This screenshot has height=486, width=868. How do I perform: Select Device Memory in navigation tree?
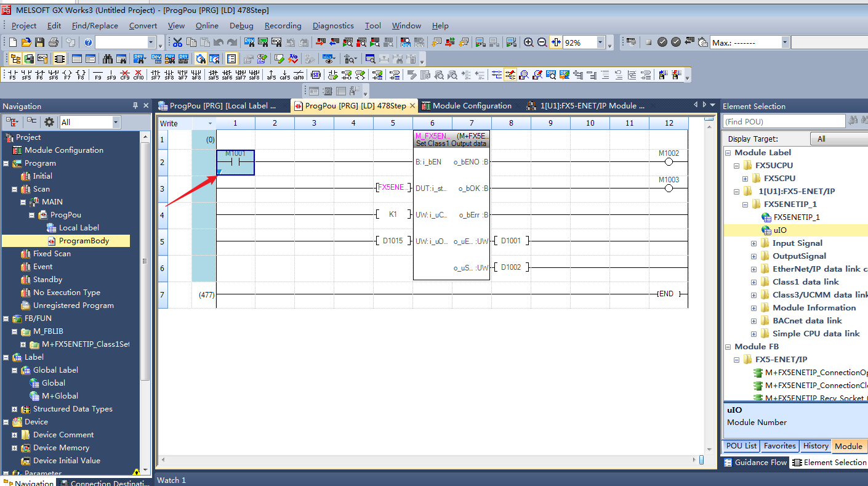pos(61,448)
